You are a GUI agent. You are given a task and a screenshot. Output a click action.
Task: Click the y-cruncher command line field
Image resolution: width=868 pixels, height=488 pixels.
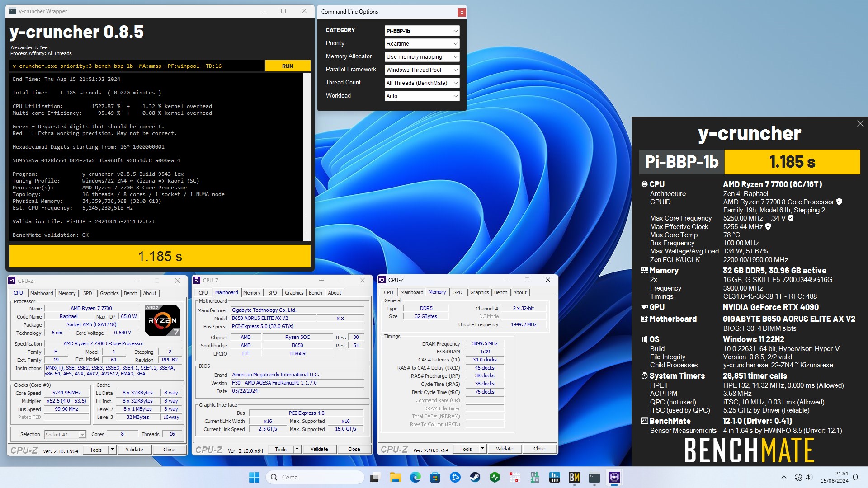(137, 66)
